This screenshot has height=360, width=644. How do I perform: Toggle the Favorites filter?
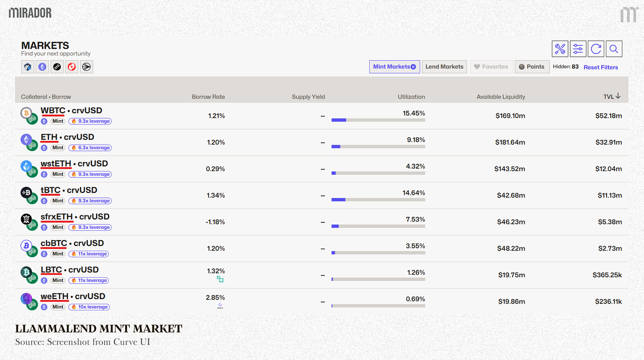(x=492, y=67)
